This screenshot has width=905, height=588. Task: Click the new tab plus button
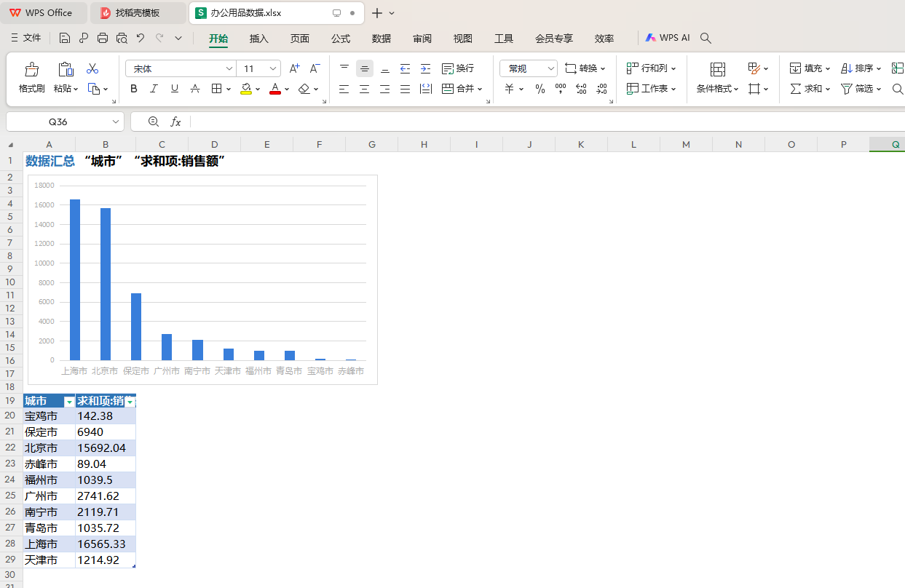coord(377,13)
